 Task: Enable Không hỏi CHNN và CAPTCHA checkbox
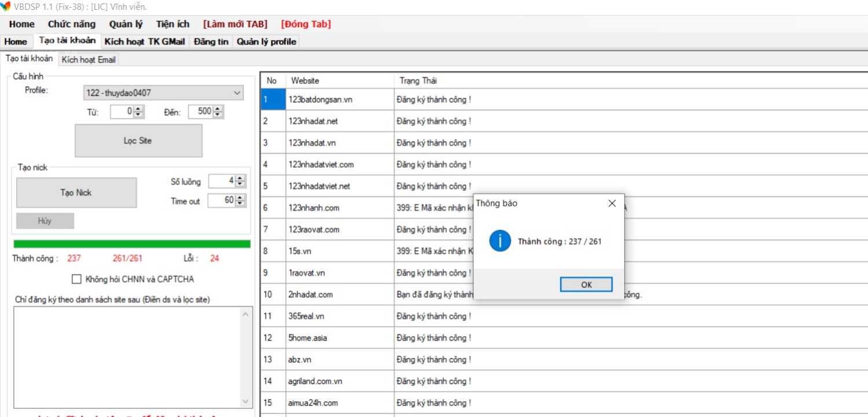[76, 279]
